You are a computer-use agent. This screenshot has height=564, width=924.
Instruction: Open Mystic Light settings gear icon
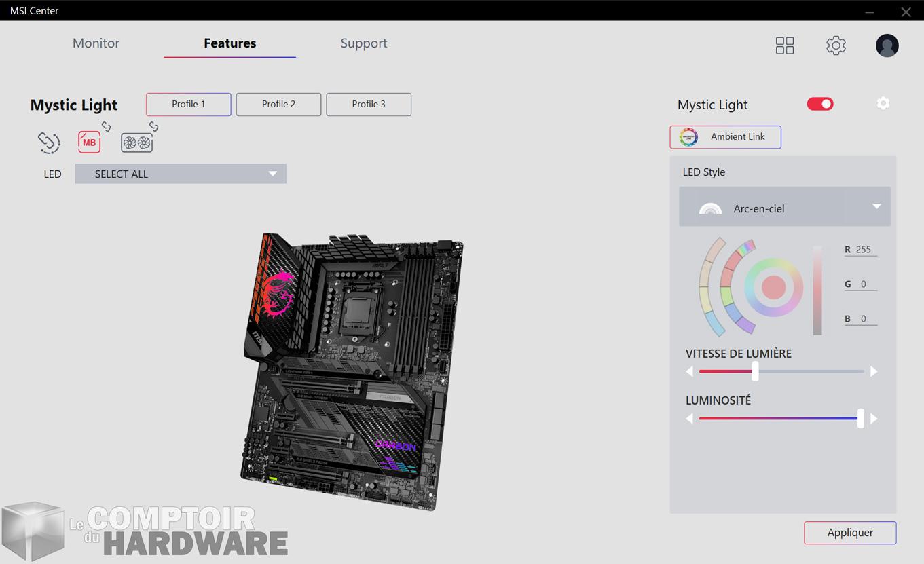pos(883,103)
